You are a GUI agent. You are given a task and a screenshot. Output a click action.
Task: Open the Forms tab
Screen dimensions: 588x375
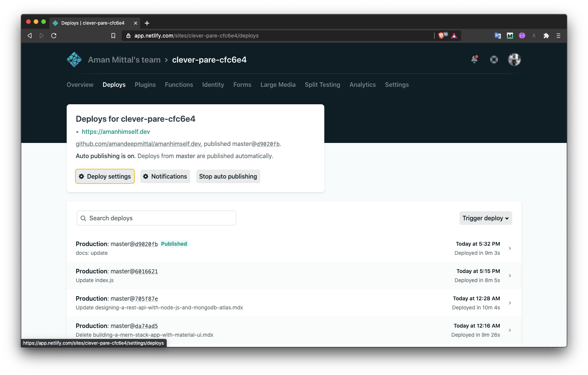click(x=242, y=85)
